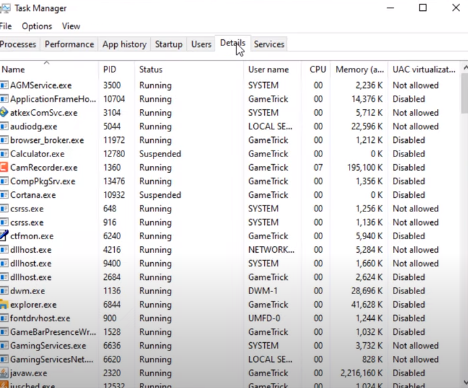Click the GamingServices.exe process icon
468x388 pixels.
point(4,346)
